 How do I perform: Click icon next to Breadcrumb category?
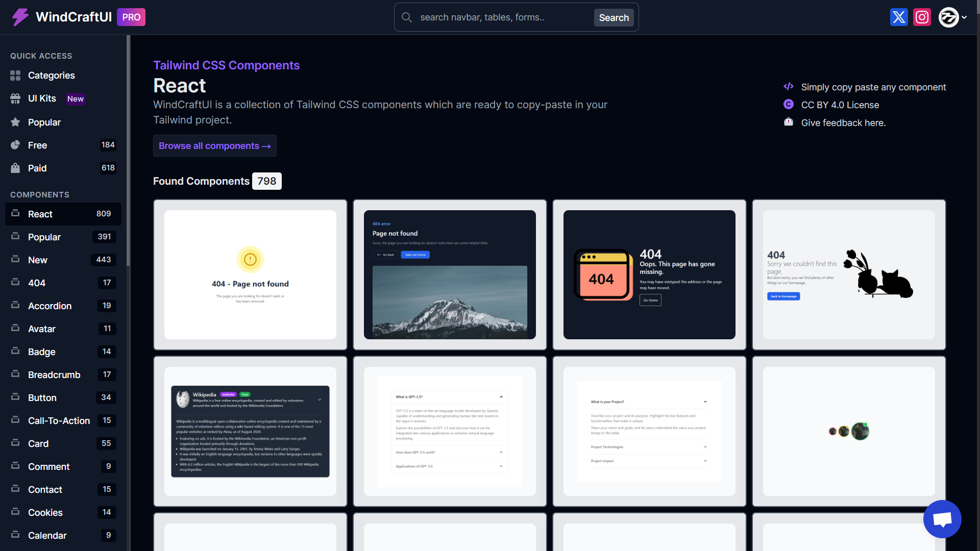tap(15, 373)
